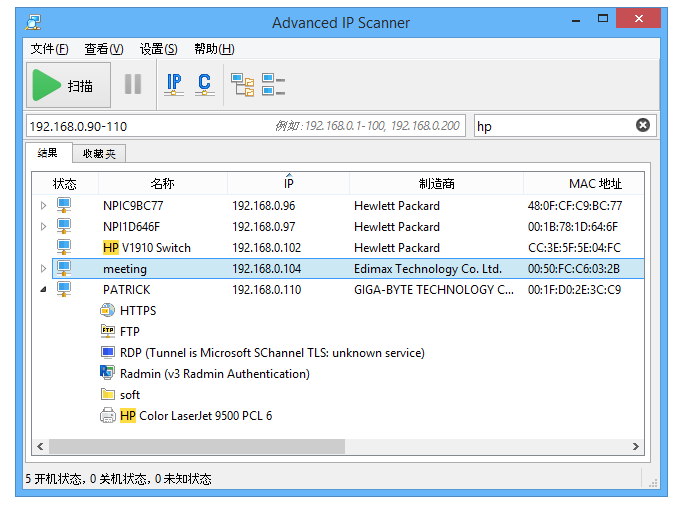Collapse the PATRICK row
The height and width of the screenshot is (525, 690).
[x=43, y=290]
